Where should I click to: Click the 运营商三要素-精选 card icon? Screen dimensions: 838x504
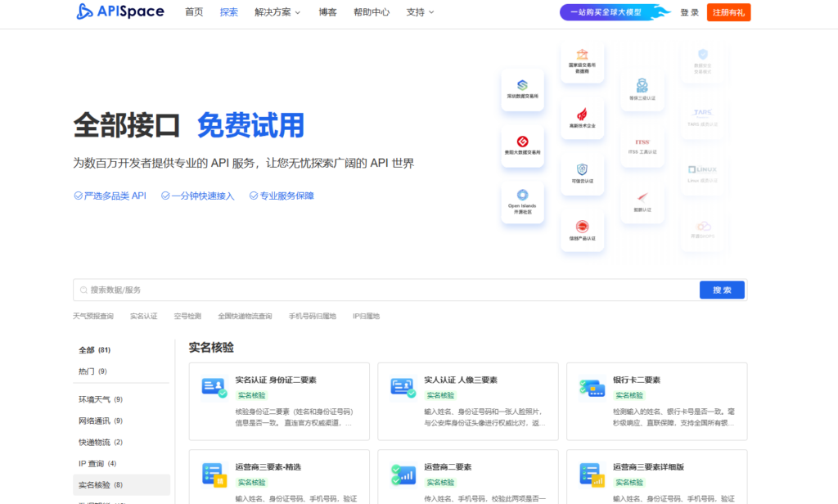[214, 474]
